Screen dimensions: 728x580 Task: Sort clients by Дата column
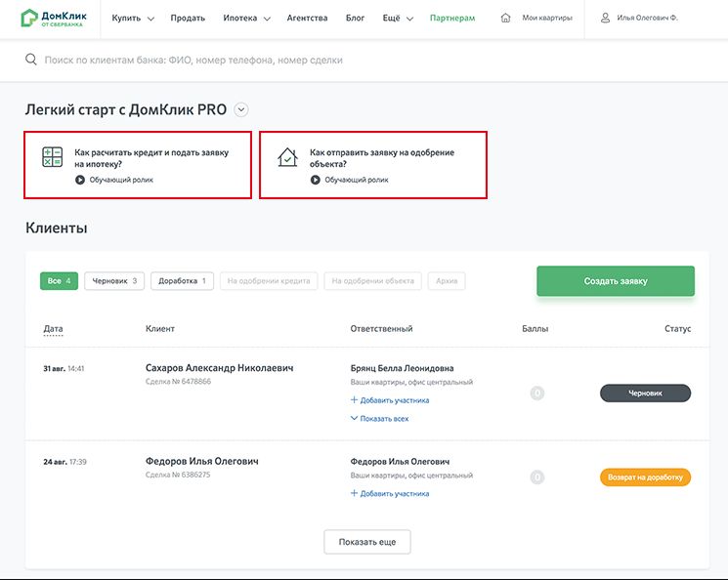pyautogui.click(x=53, y=328)
